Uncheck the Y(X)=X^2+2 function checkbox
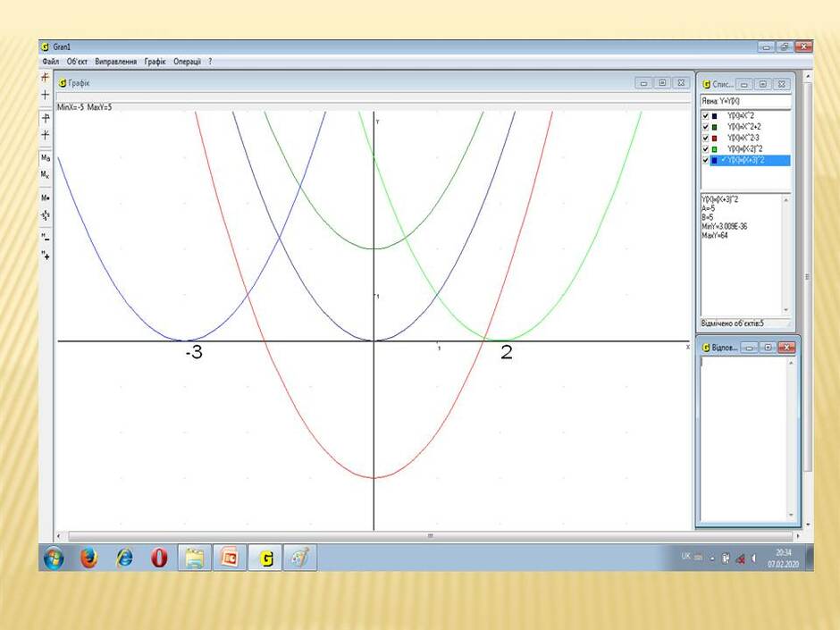Image resolution: width=840 pixels, height=630 pixels. tap(706, 127)
